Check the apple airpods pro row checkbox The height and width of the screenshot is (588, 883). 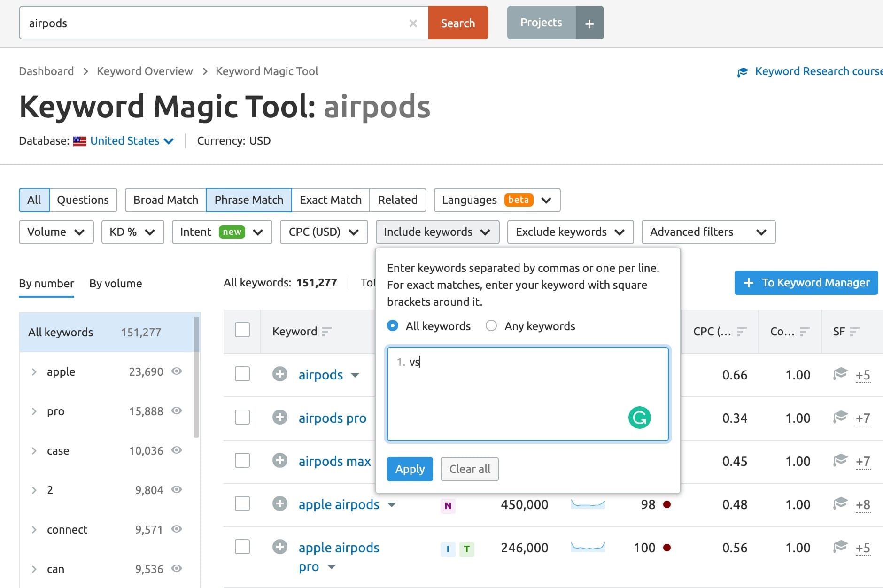pos(242,547)
